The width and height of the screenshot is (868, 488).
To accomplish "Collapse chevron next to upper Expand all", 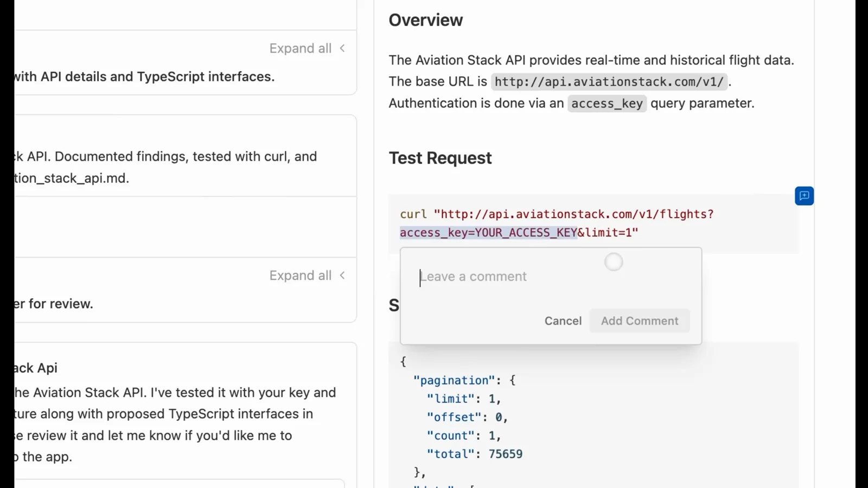I will click(x=342, y=48).
